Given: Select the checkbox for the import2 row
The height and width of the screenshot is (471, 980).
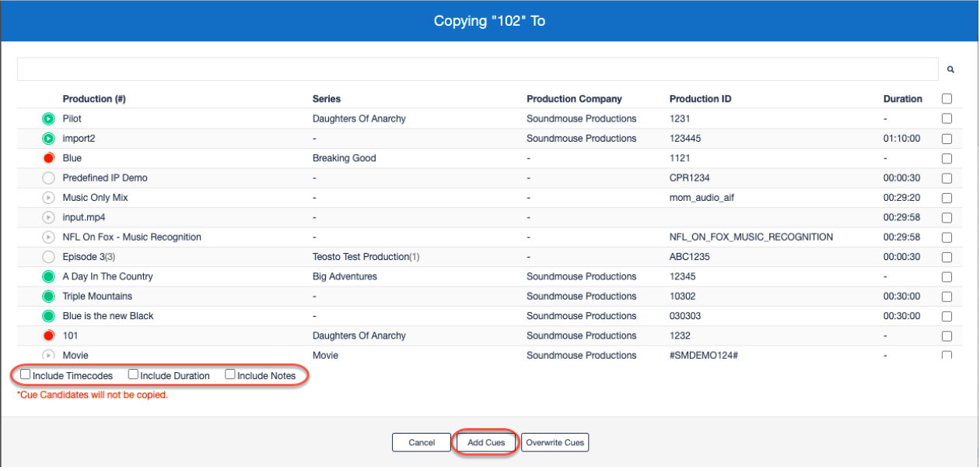Looking at the screenshot, I should (947, 139).
